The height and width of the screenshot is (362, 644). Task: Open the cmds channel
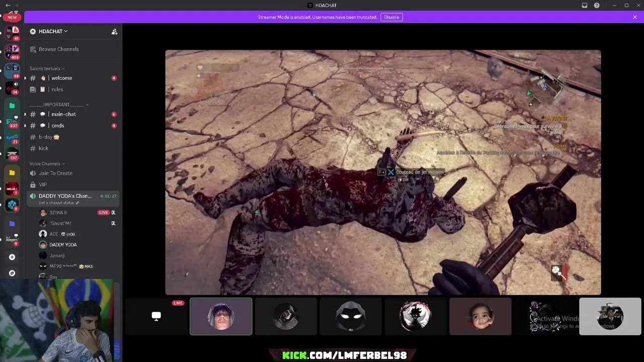click(73, 126)
